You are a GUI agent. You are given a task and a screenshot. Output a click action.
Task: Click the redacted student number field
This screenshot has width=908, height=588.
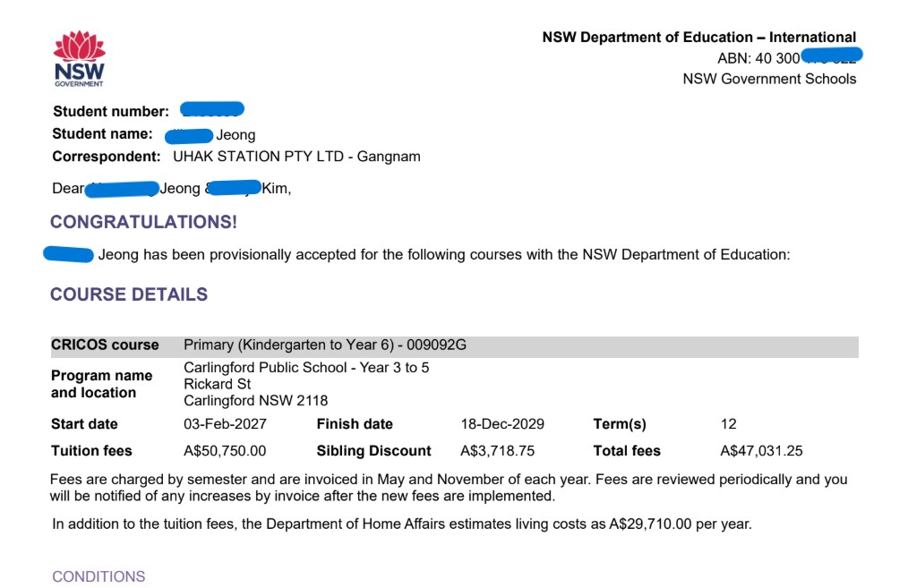[212, 109]
